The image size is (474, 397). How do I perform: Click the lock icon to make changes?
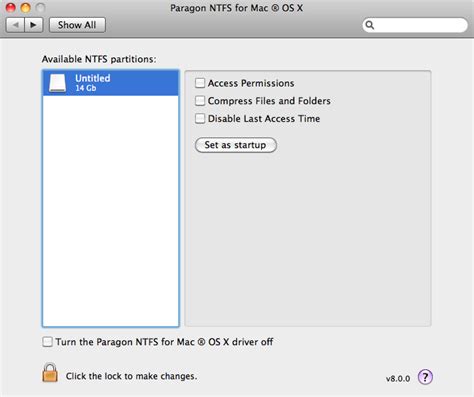pos(50,372)
